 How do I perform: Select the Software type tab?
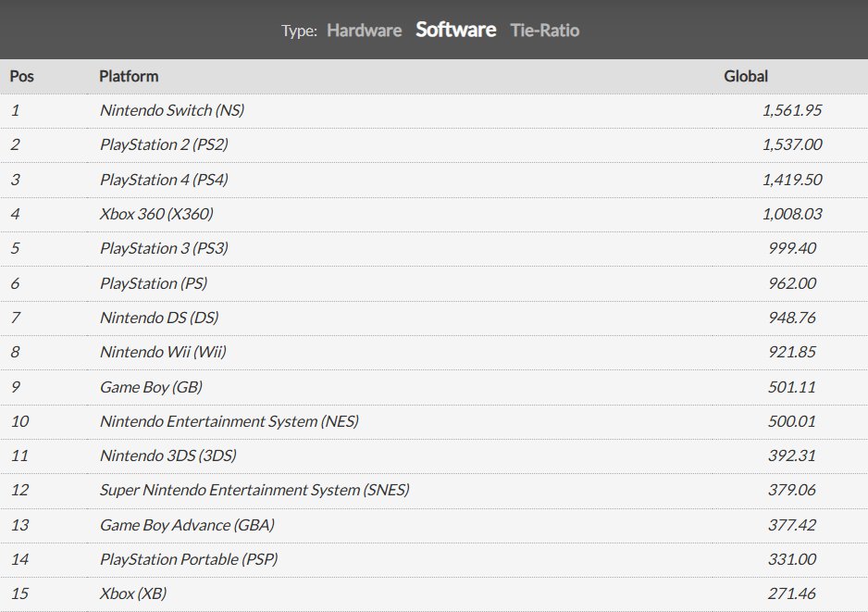(x=455, y=30)
